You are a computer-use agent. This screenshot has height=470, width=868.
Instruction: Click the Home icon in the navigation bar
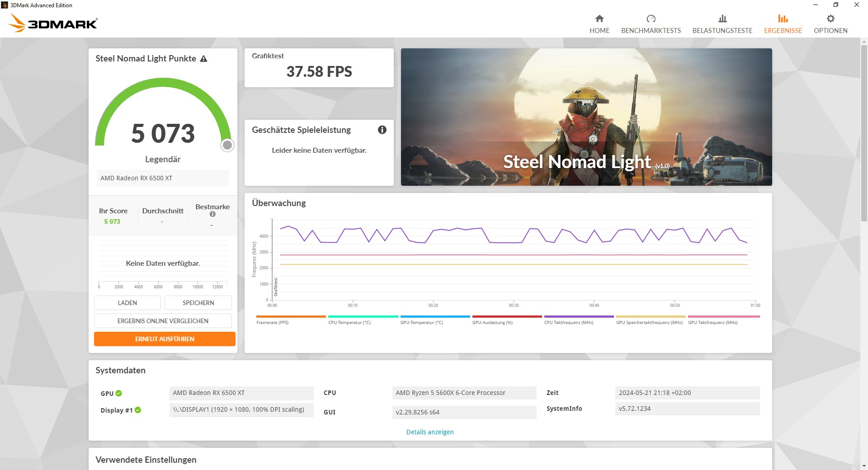(599, 23)
